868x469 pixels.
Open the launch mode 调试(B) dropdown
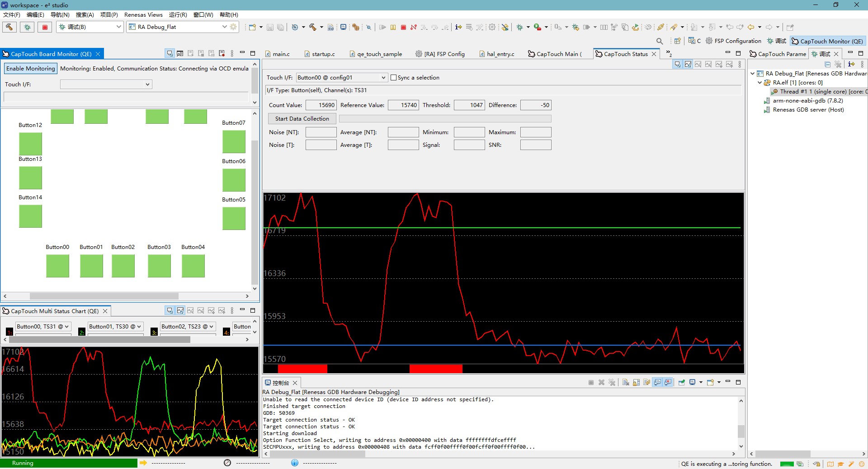(x=118, y=27)
